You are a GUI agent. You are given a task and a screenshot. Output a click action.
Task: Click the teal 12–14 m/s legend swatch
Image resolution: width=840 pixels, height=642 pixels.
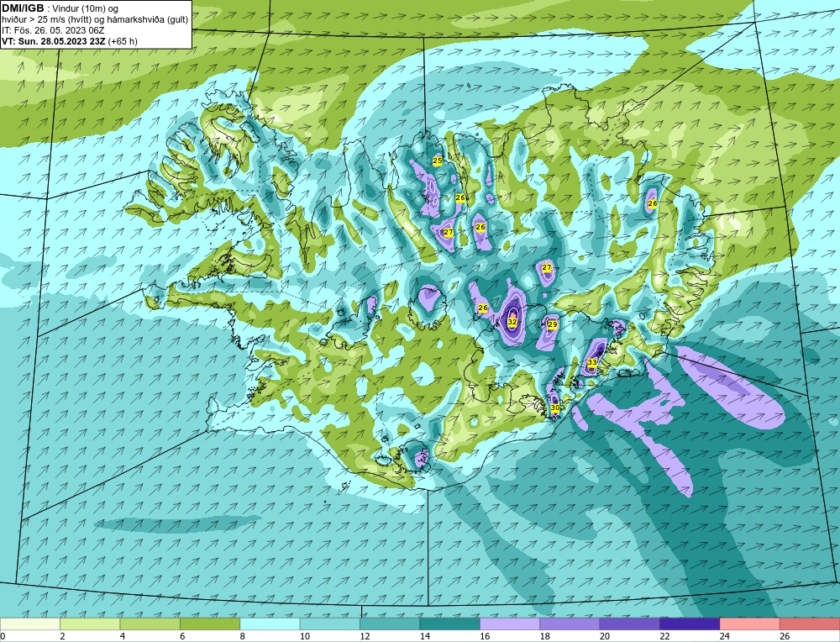(x=390, y=624)
